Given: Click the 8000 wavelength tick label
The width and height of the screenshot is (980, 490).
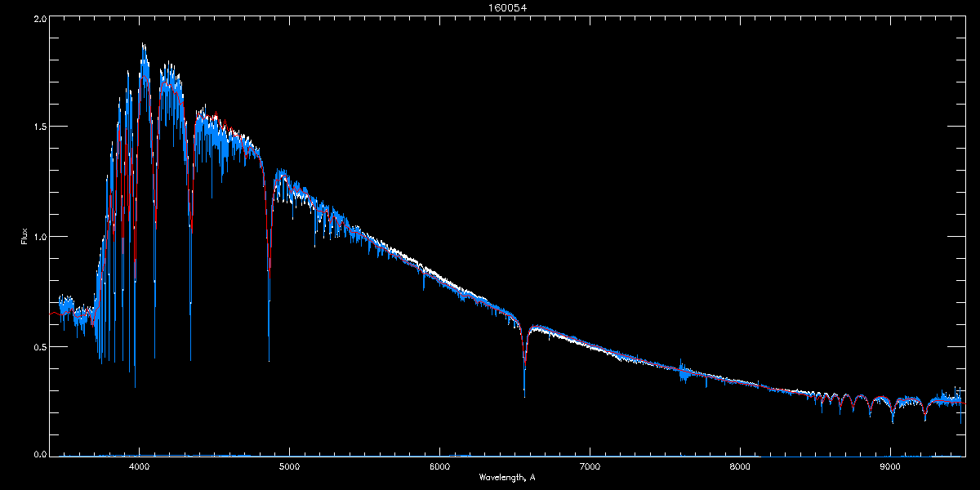Looking at the screenshot, I should tap(740, 467).
